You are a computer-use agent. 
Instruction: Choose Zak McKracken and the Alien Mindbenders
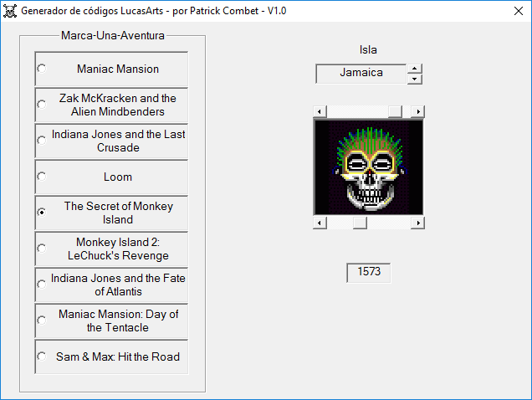pos(111,105)
